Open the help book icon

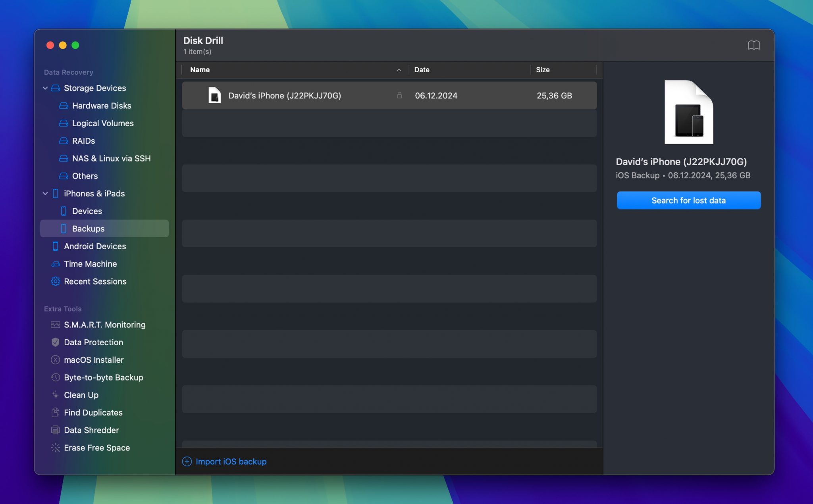point(753,45)
